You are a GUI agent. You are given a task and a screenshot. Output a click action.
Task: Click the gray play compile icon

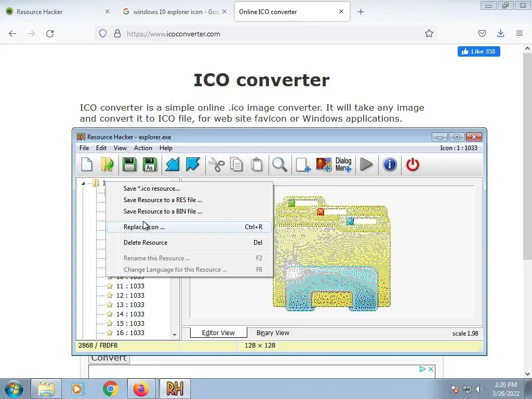366,165
